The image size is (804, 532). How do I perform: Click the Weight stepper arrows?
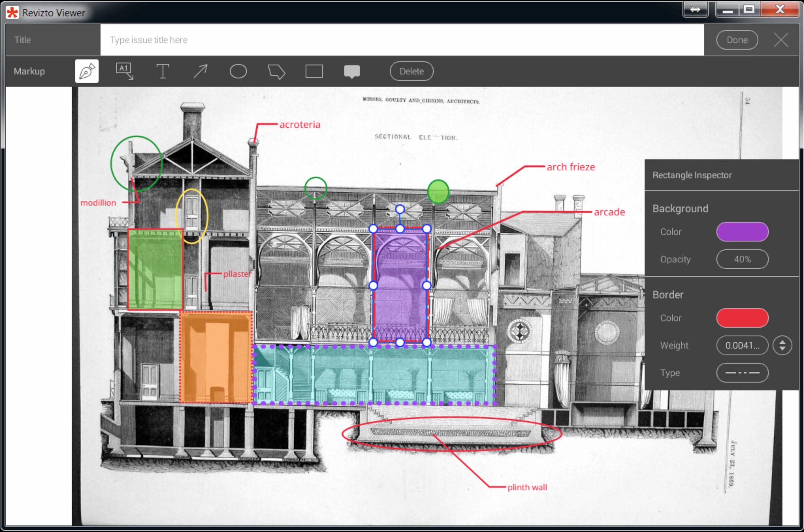782,345
